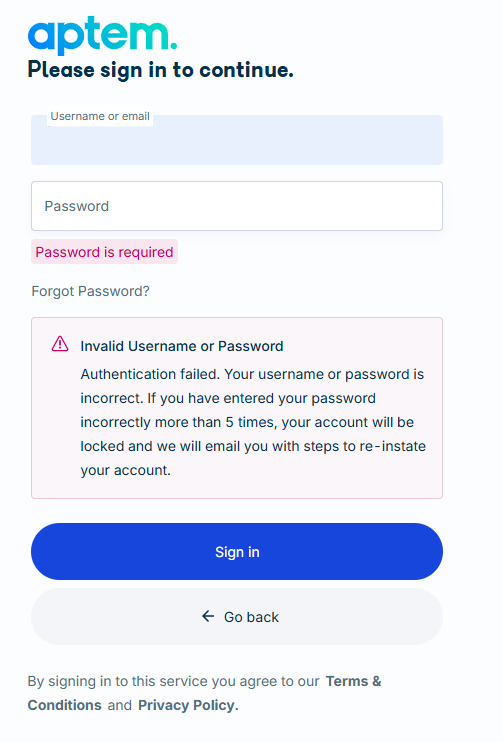Return using the Go back button

[x=237, y=617]
